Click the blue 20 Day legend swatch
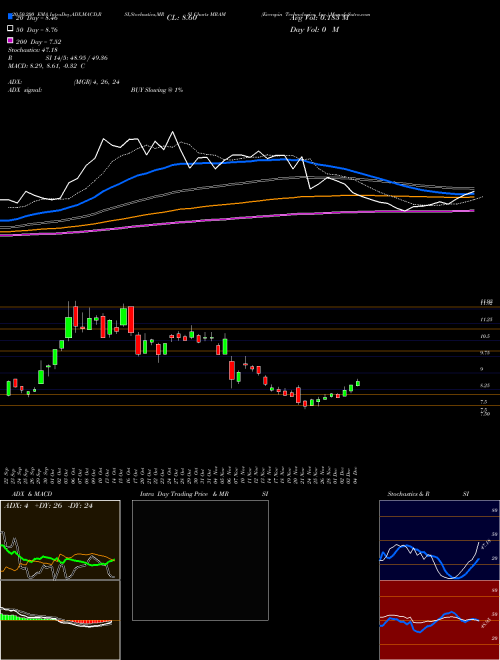The image size is (500, 660). [10, 17]
